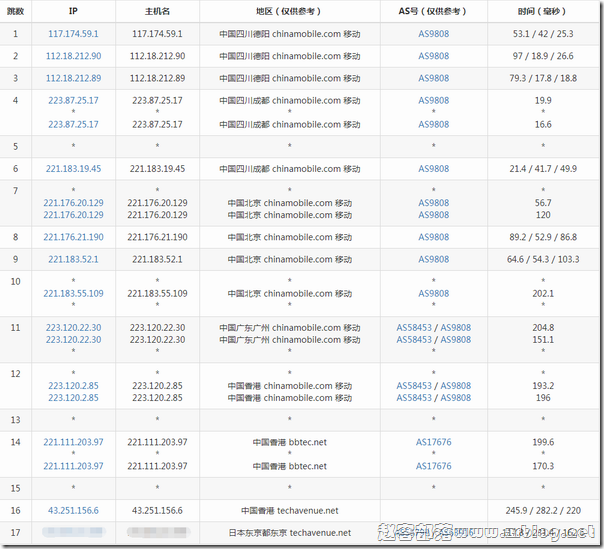This screenshot has height=549, width=604.
Task: Click region 中国四川成都 chinamobile.com in hop 6
Action: 289,169
